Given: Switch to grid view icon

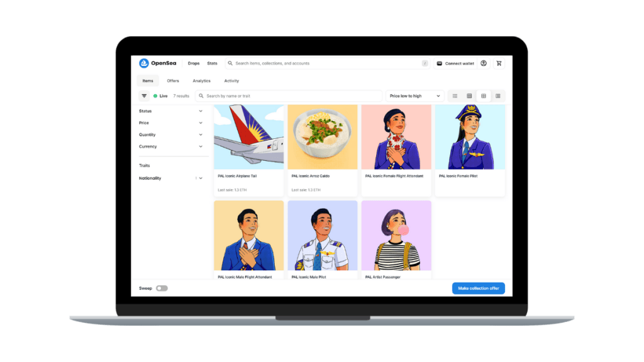Looking at the screenshot, I should coord(484,96).
